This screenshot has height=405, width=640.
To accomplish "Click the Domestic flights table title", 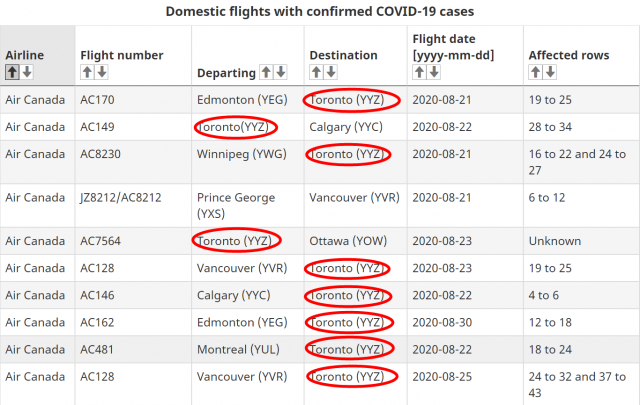I will 319,11.
